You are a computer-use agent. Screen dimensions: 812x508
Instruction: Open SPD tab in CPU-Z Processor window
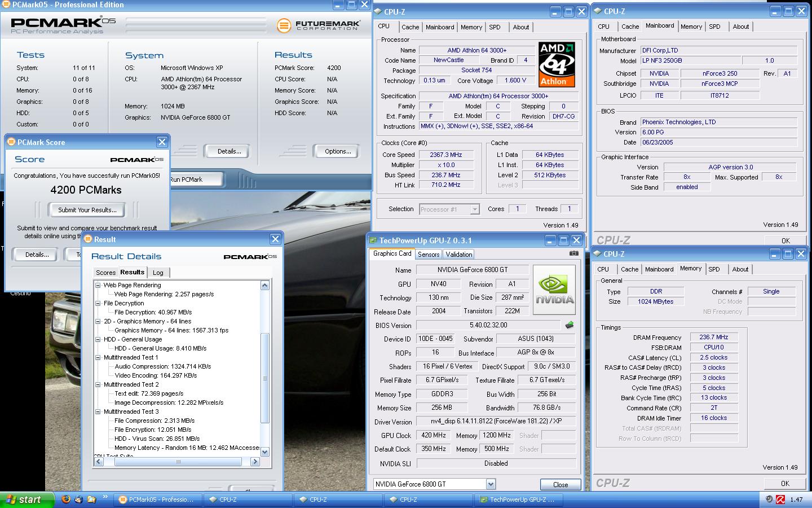(495, 27)
